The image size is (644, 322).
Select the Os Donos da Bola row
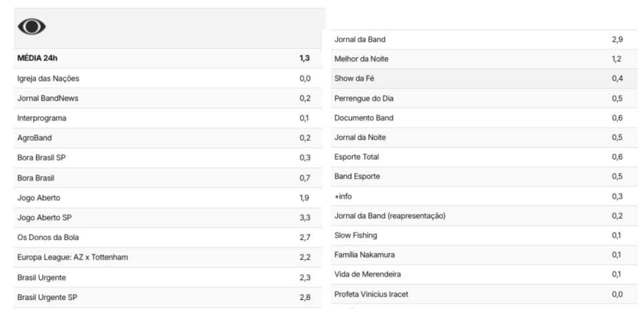tap(168, 237)
